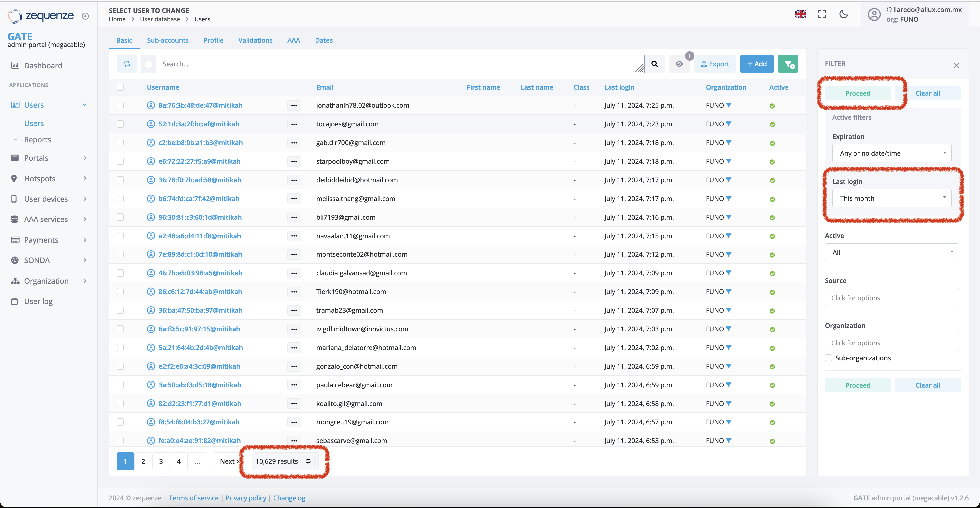Enable the Sub-organizations checkbox
Screen dimensions: 980x508
pyautogui.click(x=828, y=358)
